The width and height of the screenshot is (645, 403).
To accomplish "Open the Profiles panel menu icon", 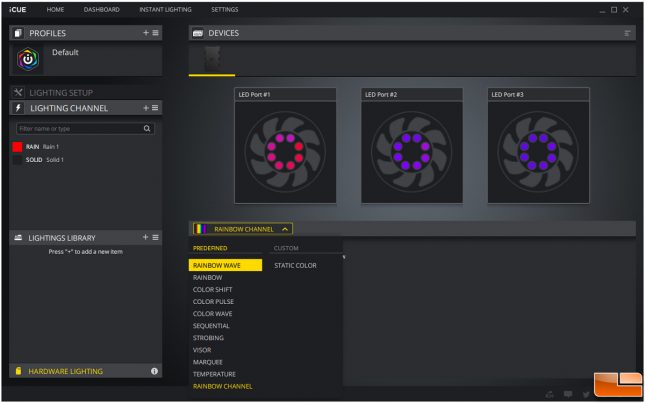I will (x=155, y=32).
